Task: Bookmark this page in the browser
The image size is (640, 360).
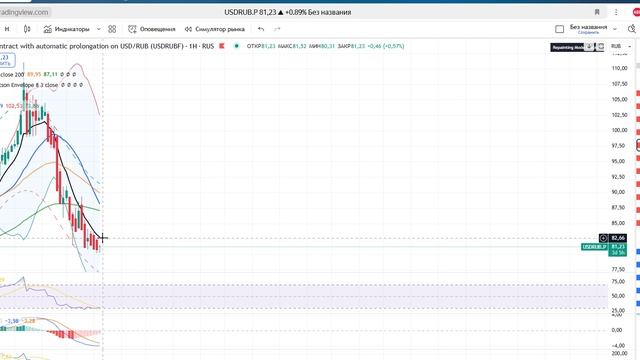Action: point(597,12)
